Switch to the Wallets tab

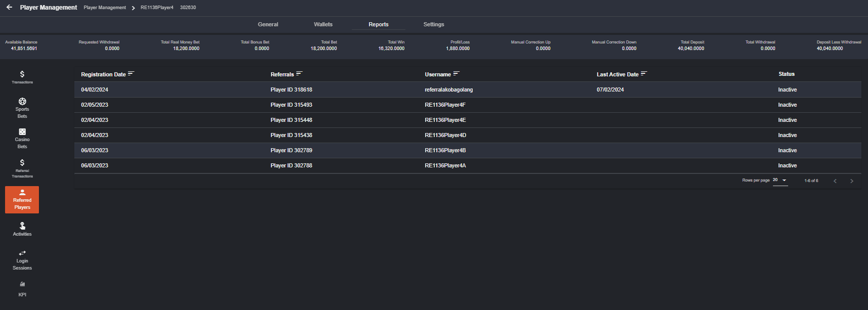(x=323, y=24)
